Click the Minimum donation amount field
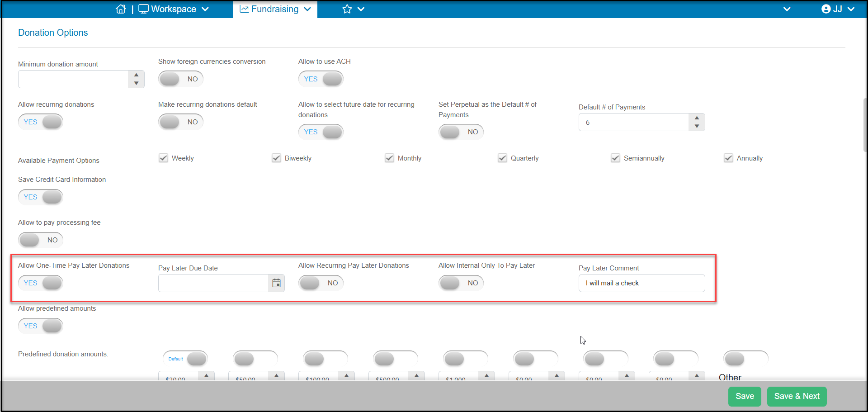The height and width of the screenshot is (412, 868). click(x=73, y=79)
